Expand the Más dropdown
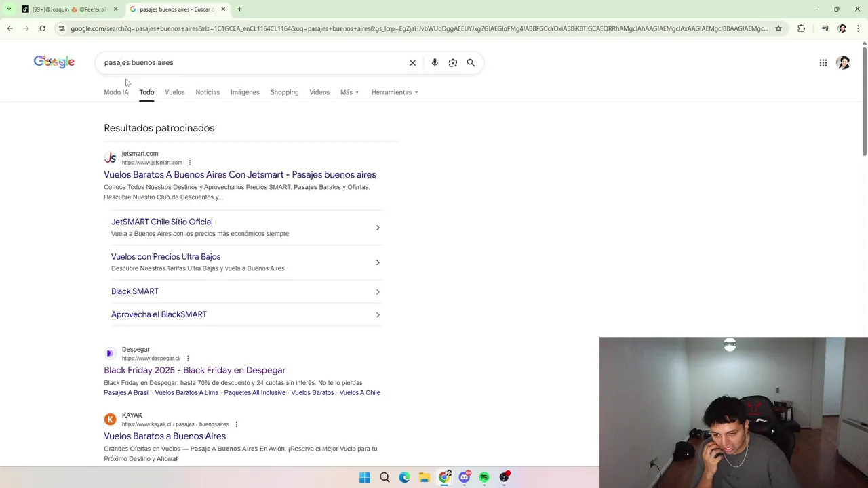 coord(349,92)
